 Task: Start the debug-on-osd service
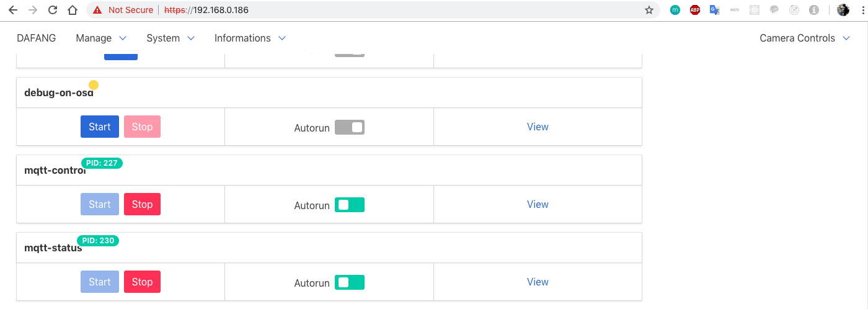(x=100, y=127)
